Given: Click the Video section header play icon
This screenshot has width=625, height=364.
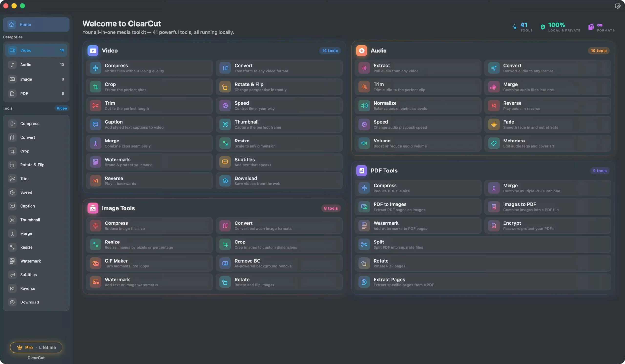Looking at the screenshot, I should point(93,51).
